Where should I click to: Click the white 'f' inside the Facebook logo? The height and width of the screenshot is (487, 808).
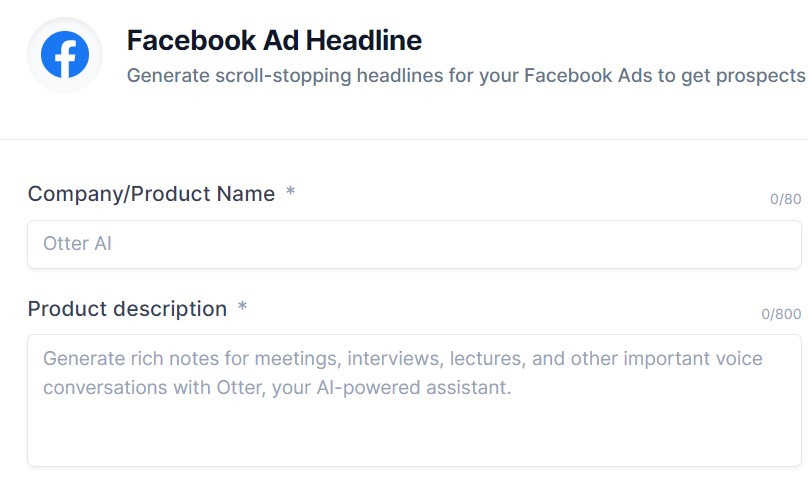click(66, 59)
